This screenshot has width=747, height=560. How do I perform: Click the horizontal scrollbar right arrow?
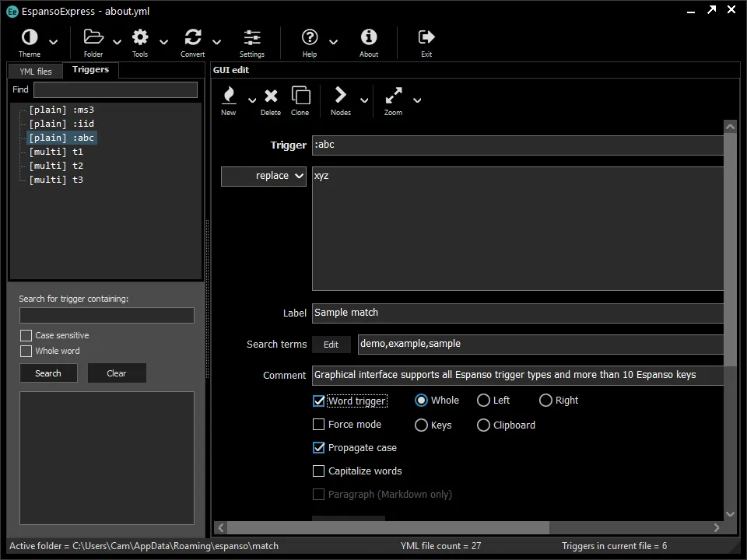[x=717, y=527]
